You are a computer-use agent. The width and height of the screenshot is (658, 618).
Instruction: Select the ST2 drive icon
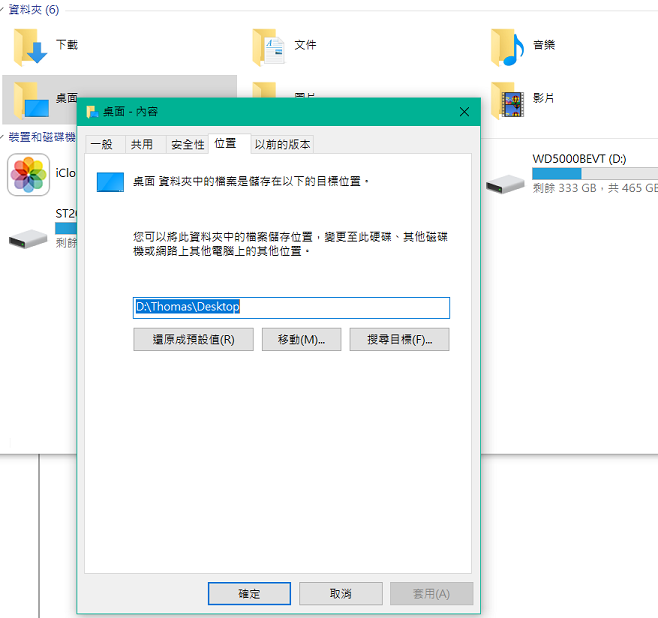[28, 239]
